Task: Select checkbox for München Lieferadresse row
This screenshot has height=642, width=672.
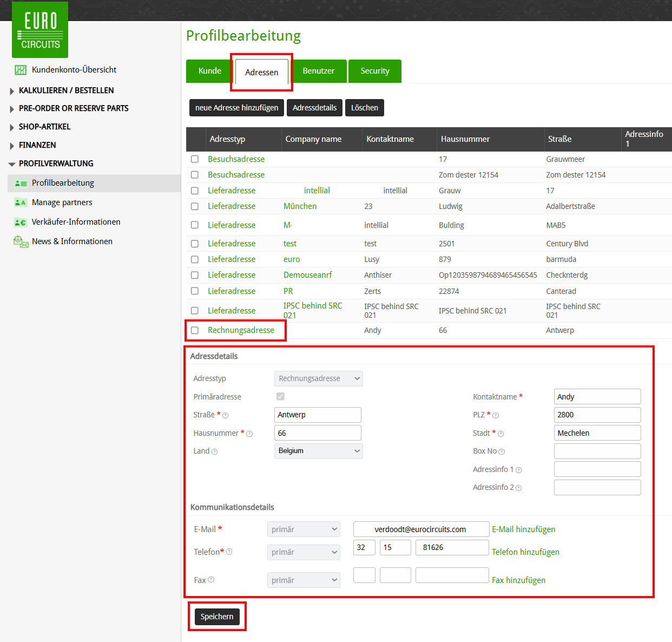Action: tap(195, 206)
